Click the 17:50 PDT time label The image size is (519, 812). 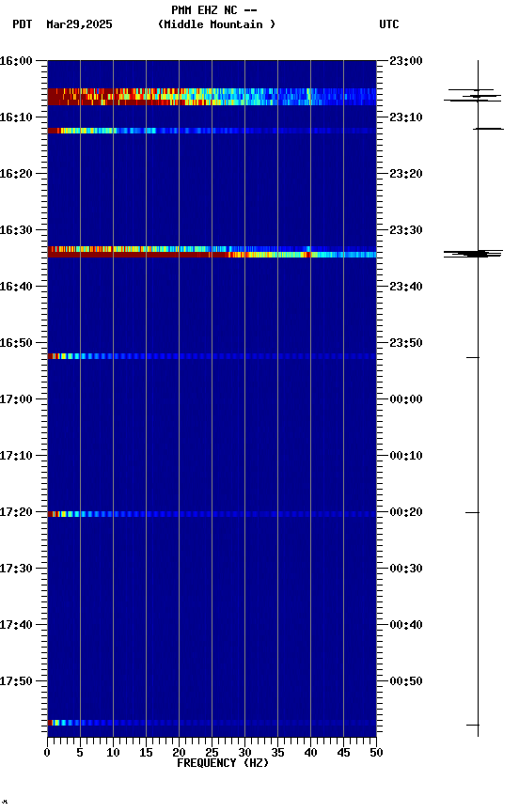[x=16, y=681]
